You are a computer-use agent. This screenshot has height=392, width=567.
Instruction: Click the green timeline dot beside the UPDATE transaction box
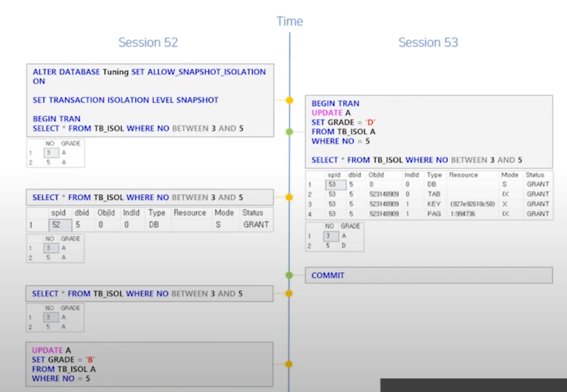coord(289,132)
